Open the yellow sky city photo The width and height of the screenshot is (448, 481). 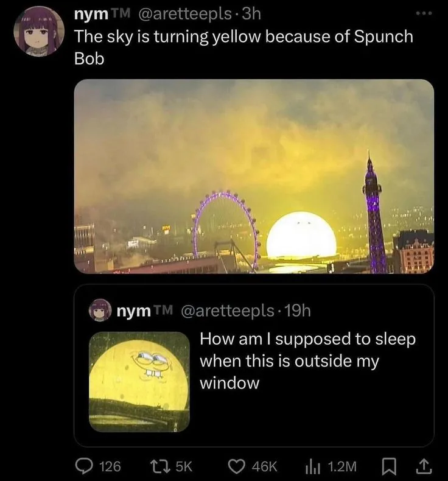coord(254,177)
